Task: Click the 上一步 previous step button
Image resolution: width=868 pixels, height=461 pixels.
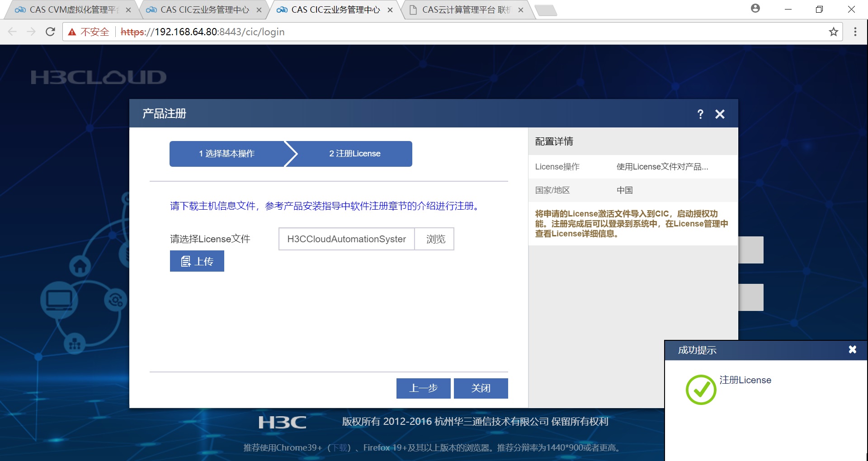Action: coord(423,388)
